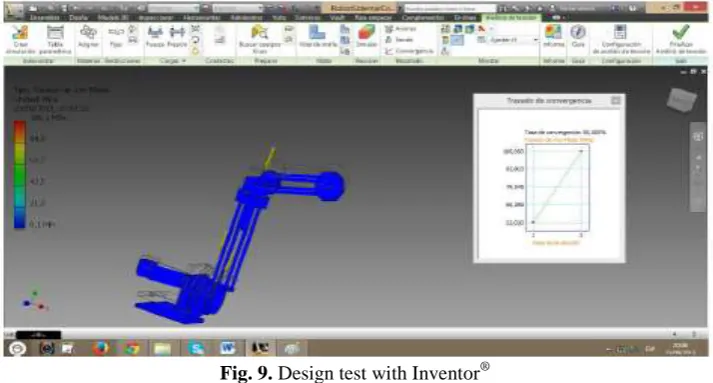This screenshot has height=383, width=713.
Task: Click the top navigation bar wheel icon
Action: (x=698, y=136)
